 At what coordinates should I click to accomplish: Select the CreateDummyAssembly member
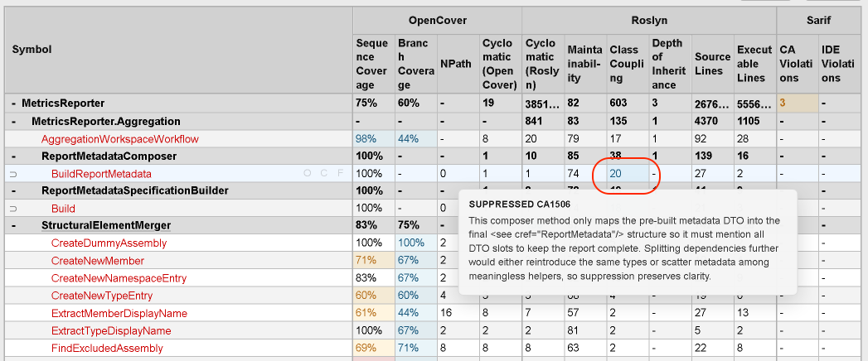109,243
